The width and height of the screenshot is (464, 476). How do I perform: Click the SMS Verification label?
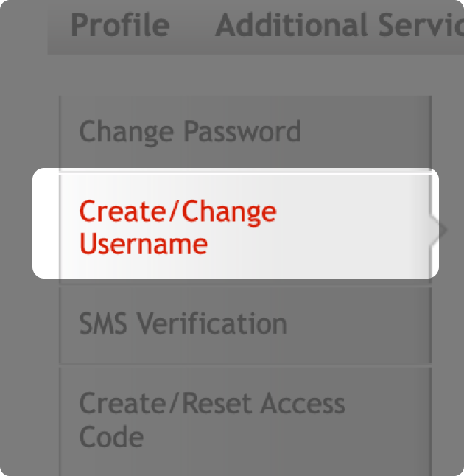pyautogui.click(x=183, y=324)
